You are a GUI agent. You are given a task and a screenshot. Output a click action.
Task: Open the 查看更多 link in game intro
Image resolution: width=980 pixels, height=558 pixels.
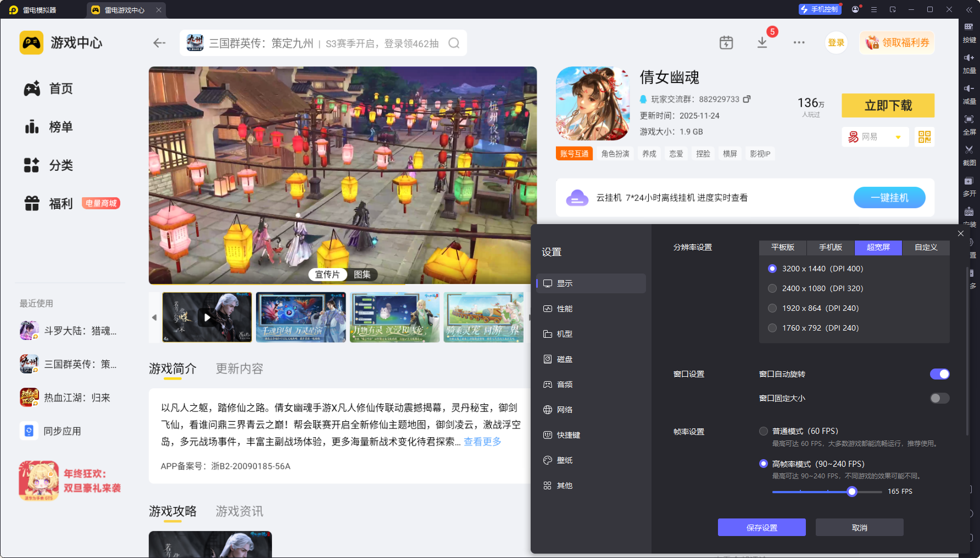pos(482,442)
